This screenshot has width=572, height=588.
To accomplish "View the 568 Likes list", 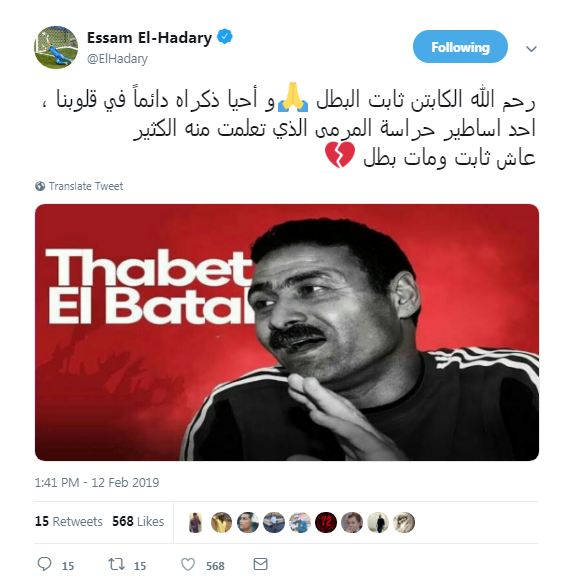I will pos(138,521).
